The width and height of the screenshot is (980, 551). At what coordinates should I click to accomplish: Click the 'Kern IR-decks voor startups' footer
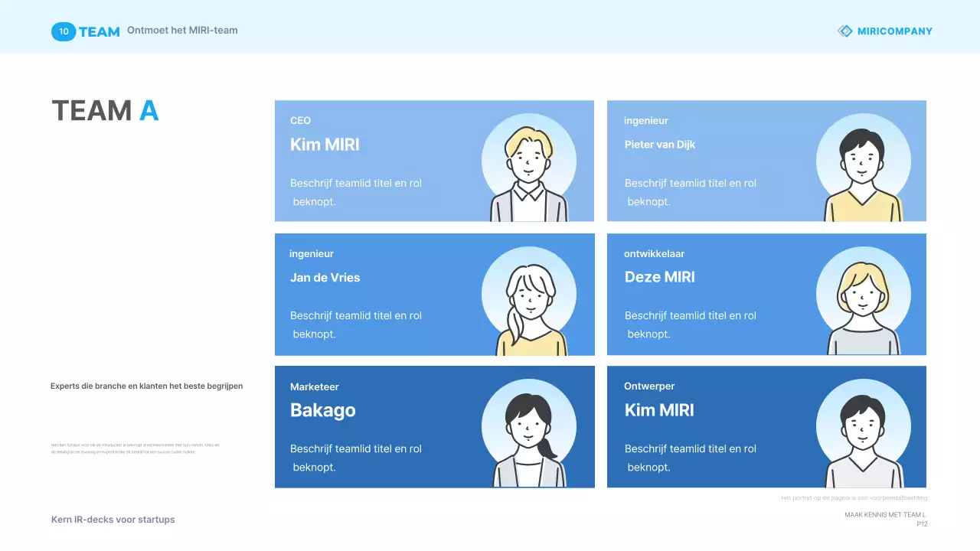point(113,520)
